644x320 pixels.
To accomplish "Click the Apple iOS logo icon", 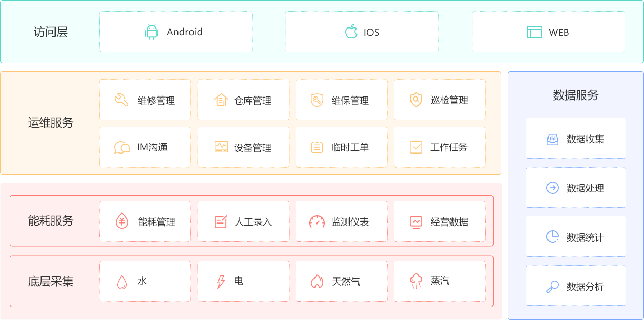I will [351, 32].
